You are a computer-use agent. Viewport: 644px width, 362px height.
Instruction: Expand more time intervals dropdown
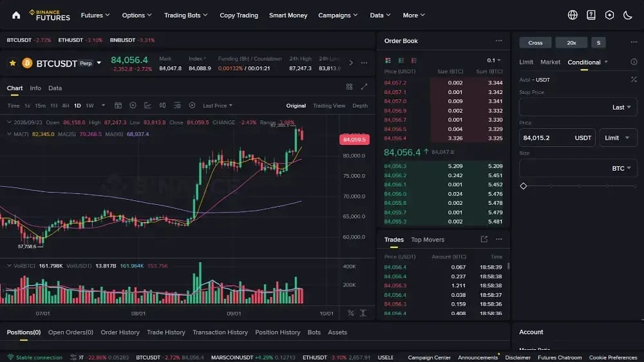point(103,106)
